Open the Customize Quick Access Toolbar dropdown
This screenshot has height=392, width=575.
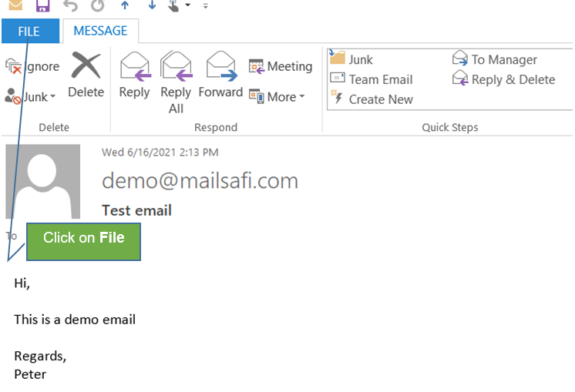(x=206, y=6)
